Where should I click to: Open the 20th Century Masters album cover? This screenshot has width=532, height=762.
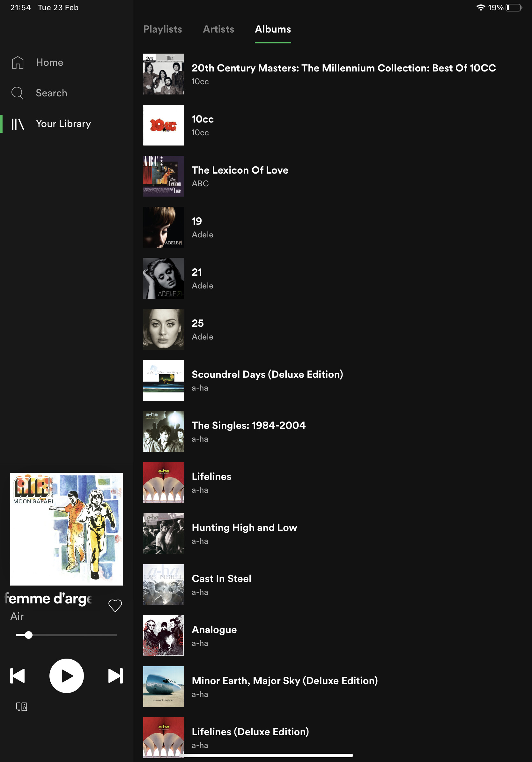(164, 74)
